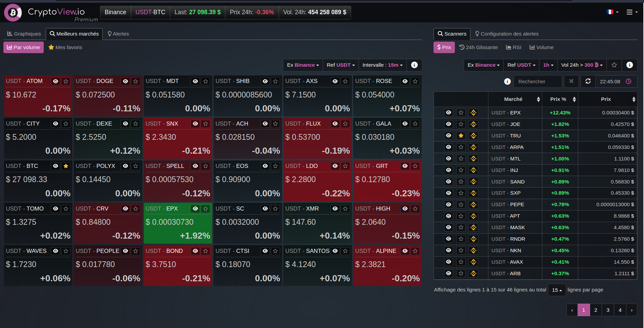Toggle eye icon on USDT-MDT card

point(196,81)
